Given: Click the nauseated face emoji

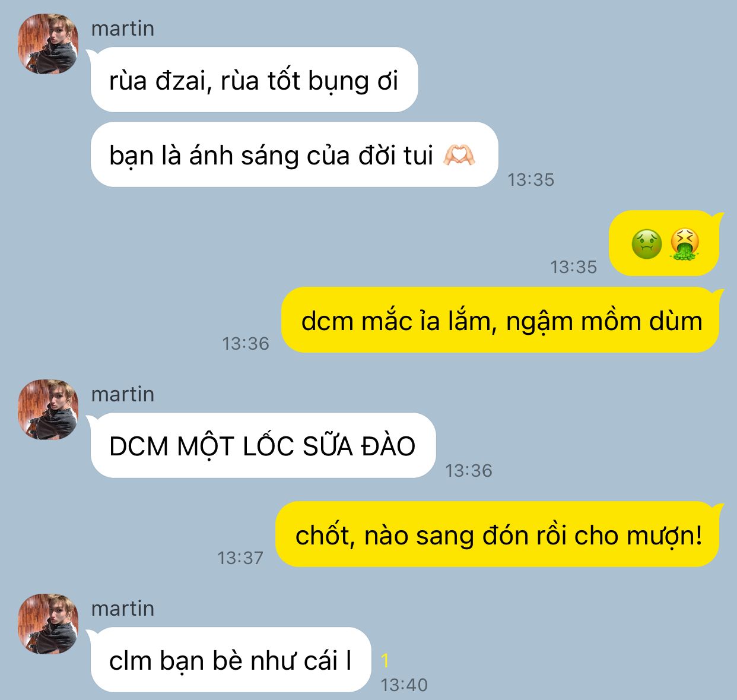Looking at the screenshot, I should tap(646, 244).
